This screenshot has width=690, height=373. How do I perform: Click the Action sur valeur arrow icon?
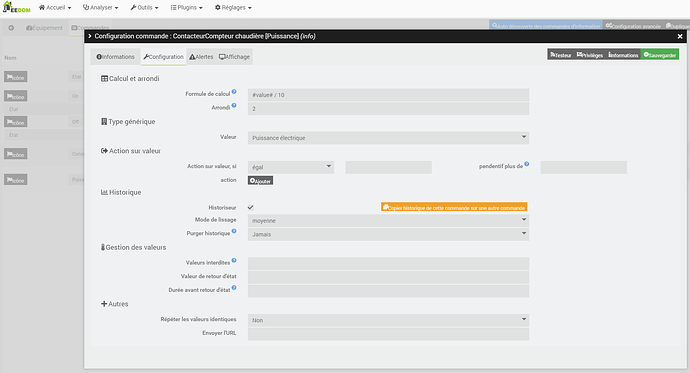coord(104,151)
